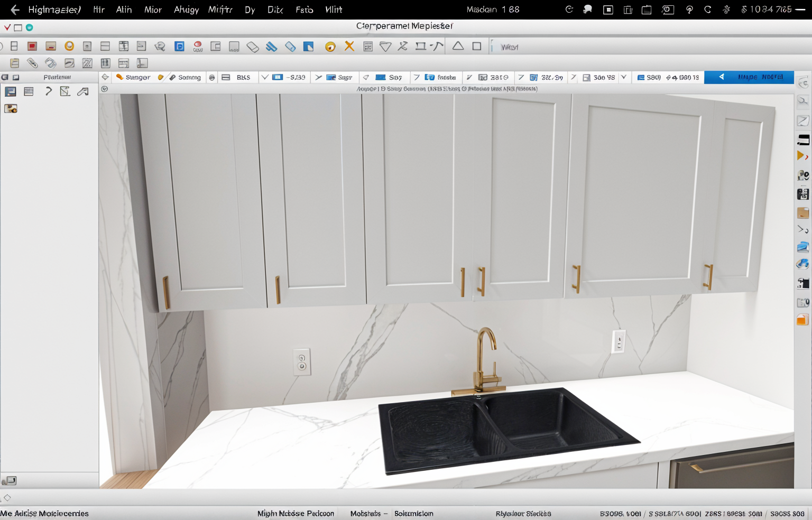Click the Plantenar panel header
Viewport: 812px width, 520px height.
coord(57,77)
